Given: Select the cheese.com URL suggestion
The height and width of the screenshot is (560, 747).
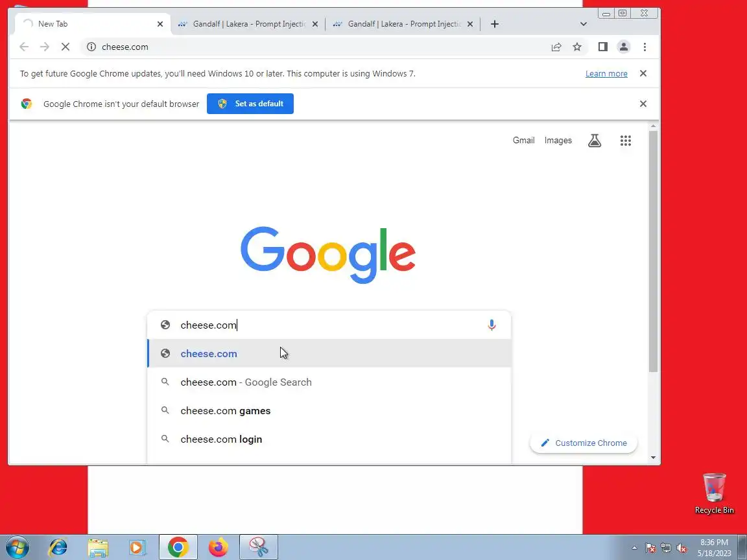Looking at the screenshot, I should pyautogui.click(x=329, y=353).
